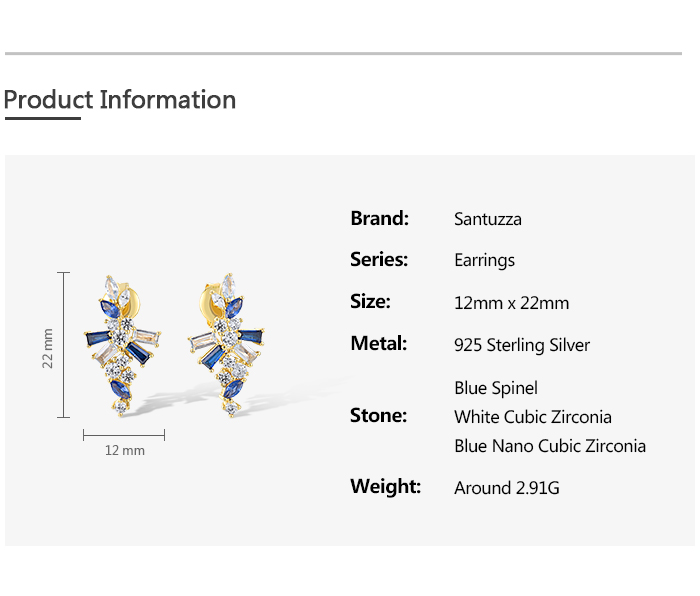Click the Around 2.91G weight value

(506, 488)
